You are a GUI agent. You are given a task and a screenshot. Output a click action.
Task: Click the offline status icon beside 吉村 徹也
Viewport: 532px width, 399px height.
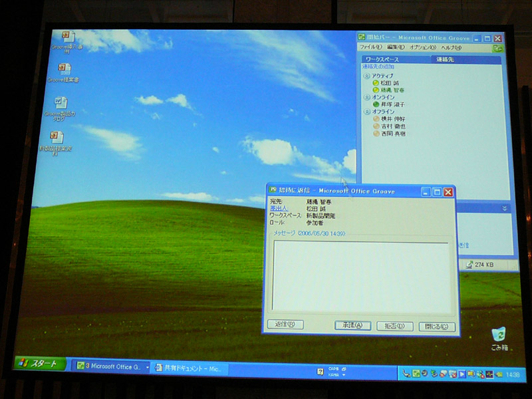pos(376,126)
